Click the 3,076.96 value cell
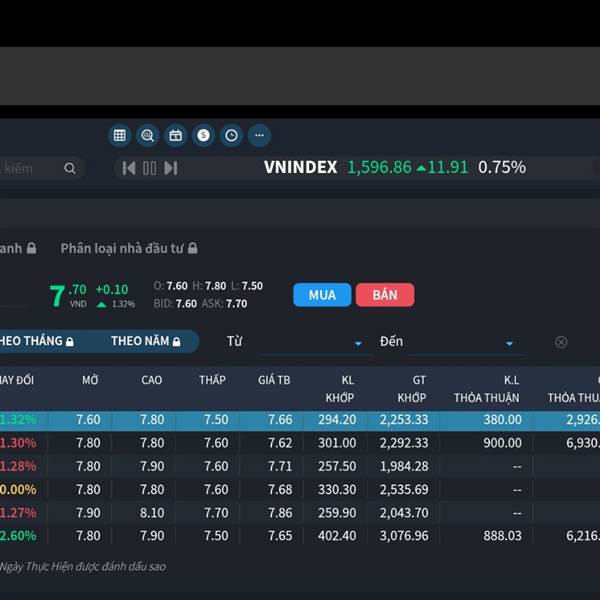The height and width of the screenshot is (600, 600). click(404, 536)
